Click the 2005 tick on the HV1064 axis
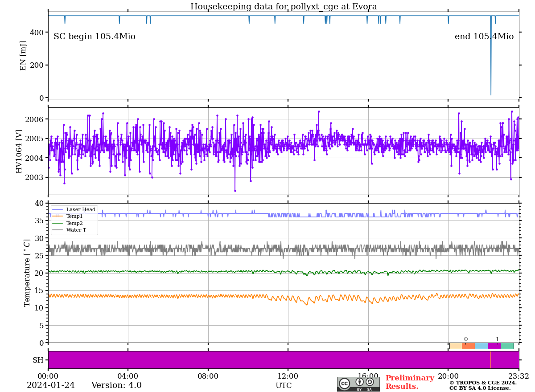Image resolution: width=535 pixels, height=392 pixels. [x=35, y=139]
